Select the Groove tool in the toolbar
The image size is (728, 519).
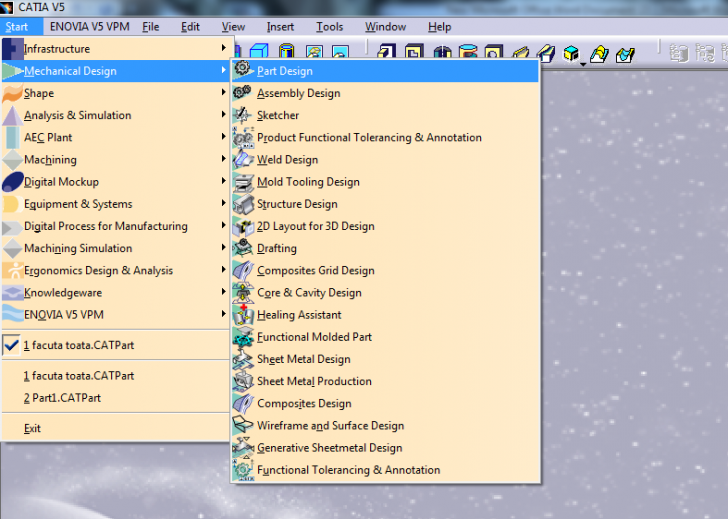[468, 52]
